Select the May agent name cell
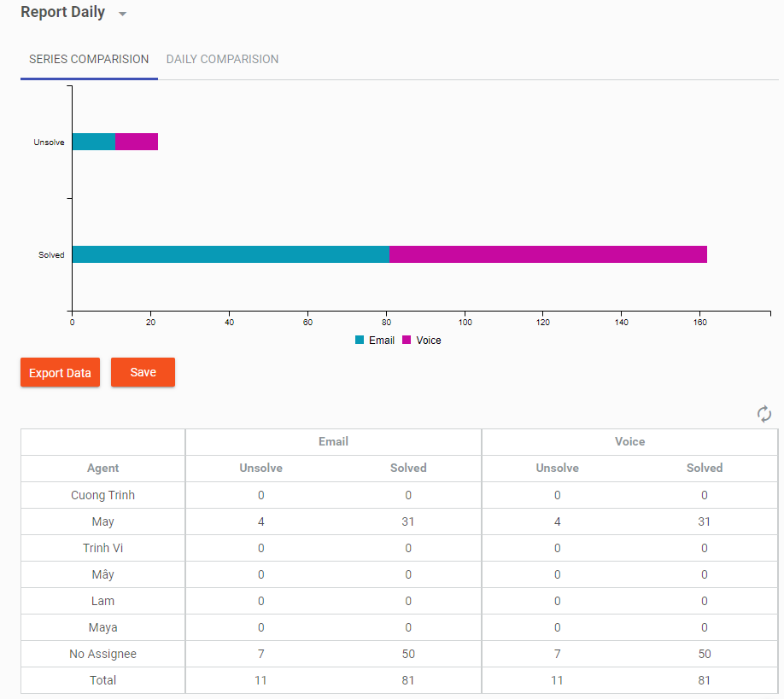 (103, 521)
